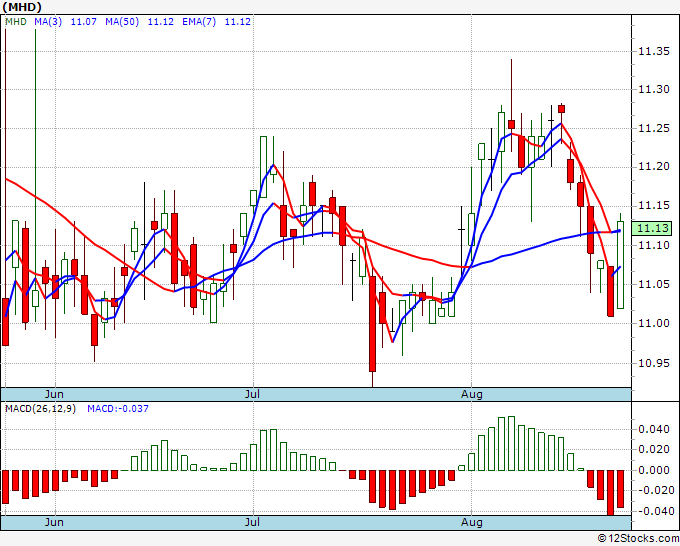Viewport: 680px width, 546px height.
Task: Click the Jun label on price chart axis
Action: [54, 394]
